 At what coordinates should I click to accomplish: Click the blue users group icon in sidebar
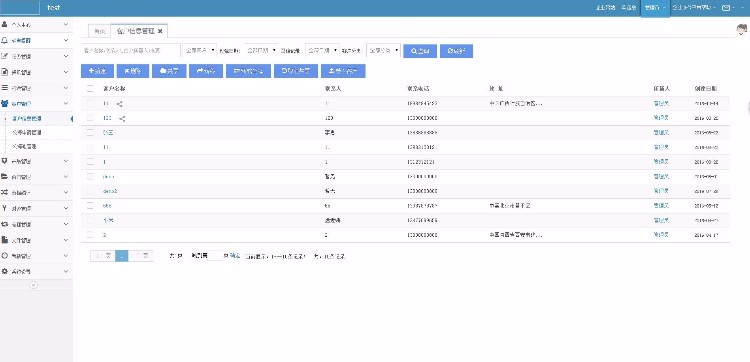click(x=5, y=103)
